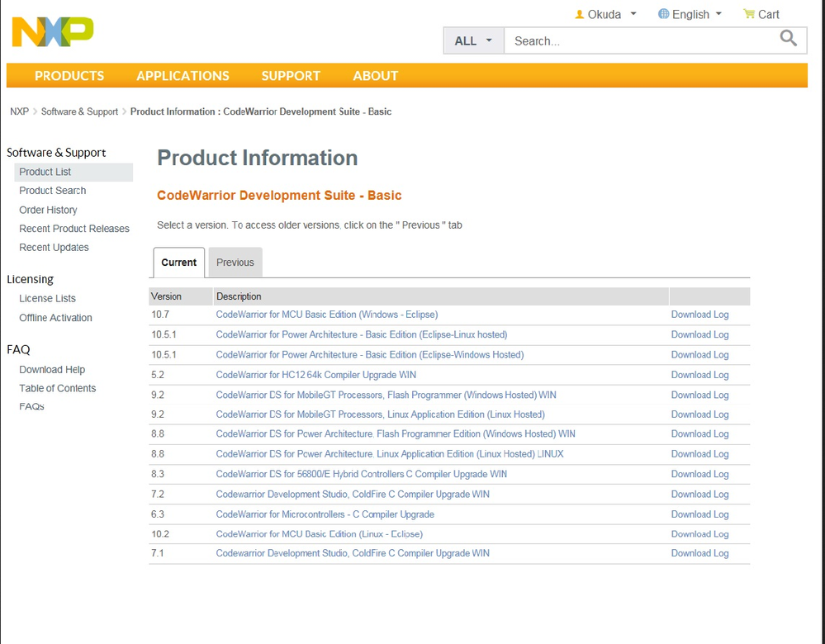Viewport: 825px width, 644px height.
Task: Click Software & Support breadcrumb link
Action: pyautogui.click(x=79, y=111)
